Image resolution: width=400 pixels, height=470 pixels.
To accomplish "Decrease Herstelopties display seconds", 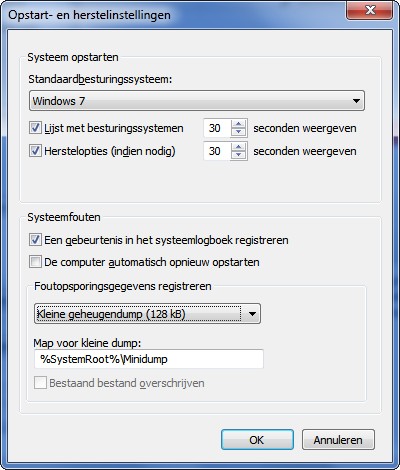I will click(238, 155).
